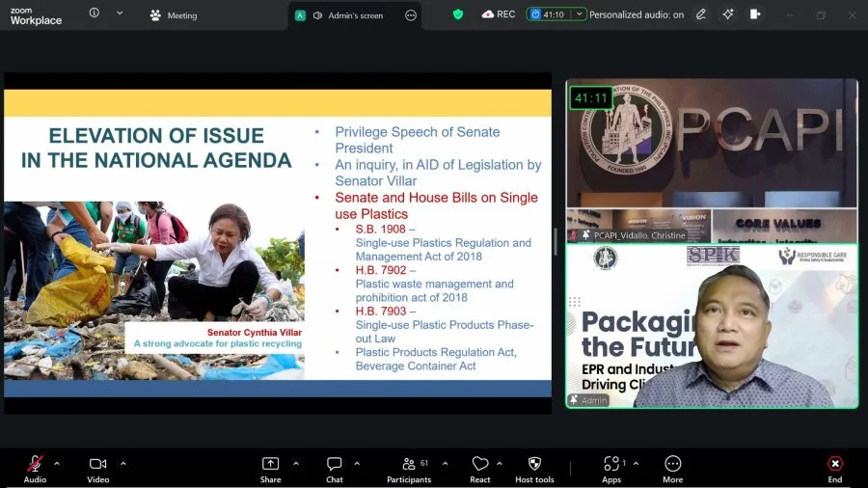The height and width of the screenshot is (488, 868).
Task: Select the Admin speaker video tile
Action: click(x=712, y=326)
